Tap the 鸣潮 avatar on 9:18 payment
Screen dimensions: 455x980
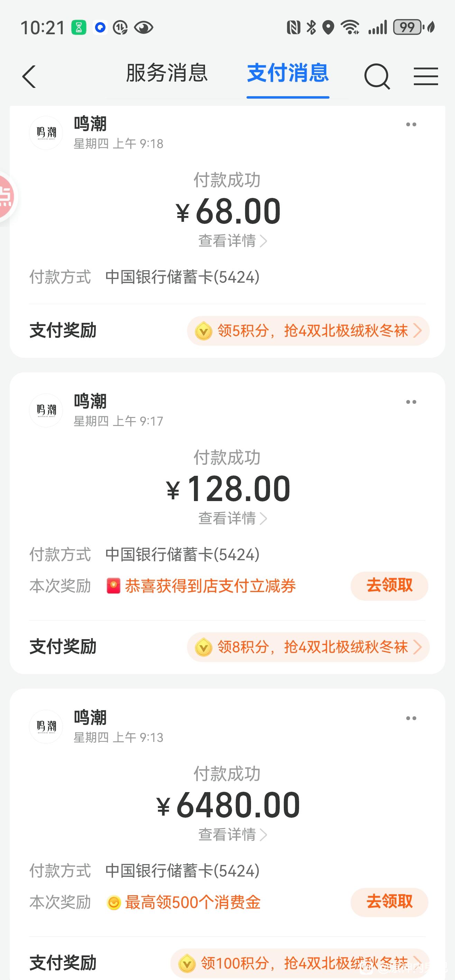(x=46, y=133)
